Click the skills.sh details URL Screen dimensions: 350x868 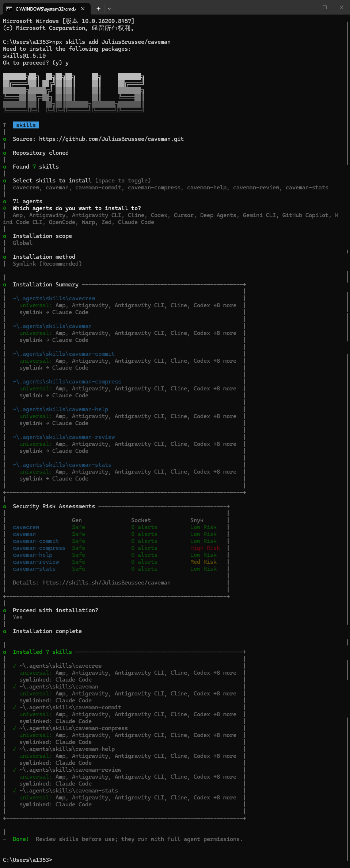[x=106, y=583]
